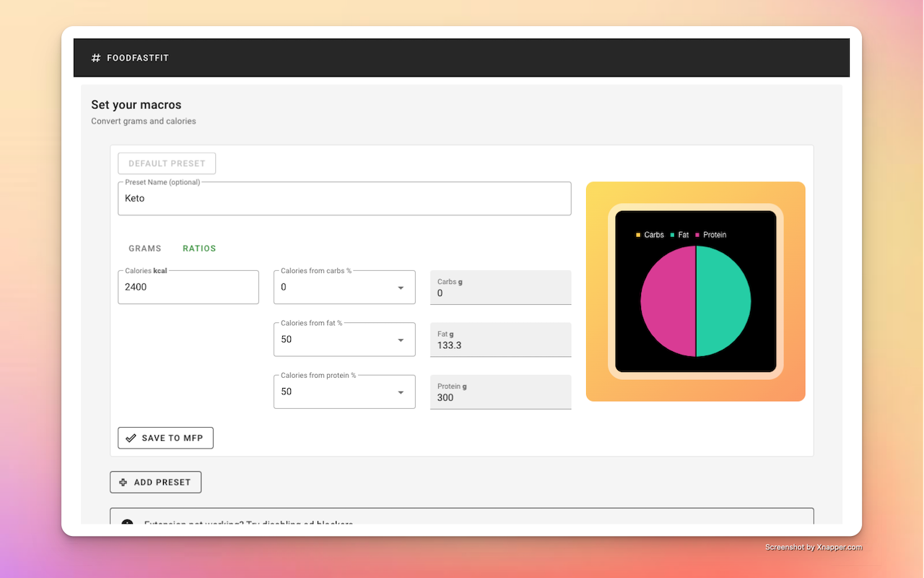Click the Protein g field showing 300
Viewport: 924px width, 578px height.
point(500,392)
